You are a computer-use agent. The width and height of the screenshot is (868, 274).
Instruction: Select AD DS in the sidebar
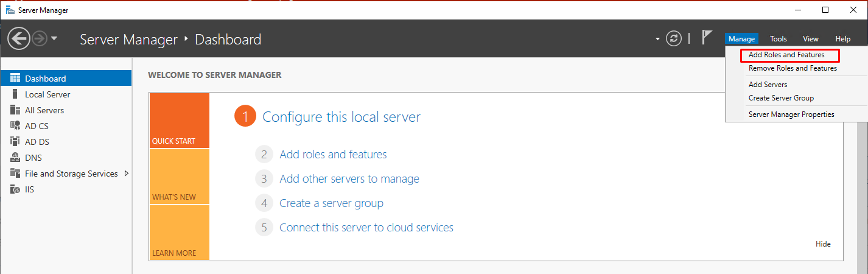click(x=37, y=142)
